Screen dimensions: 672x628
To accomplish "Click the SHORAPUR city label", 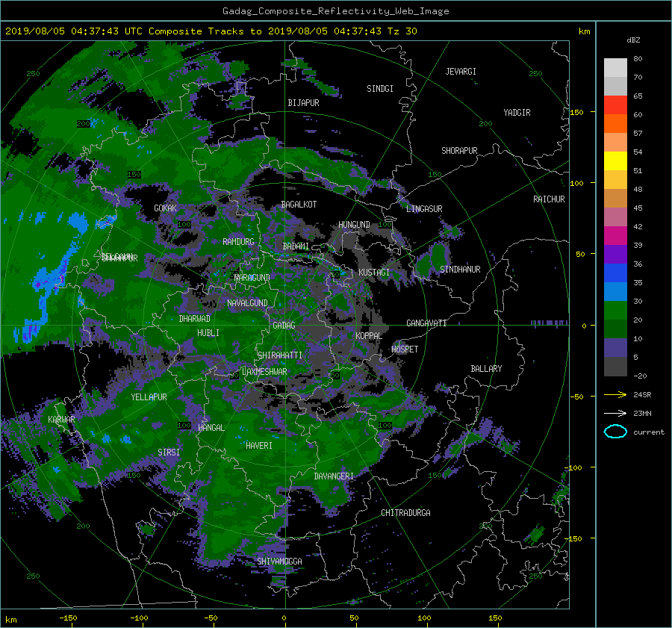I will [x=459, y=151].
